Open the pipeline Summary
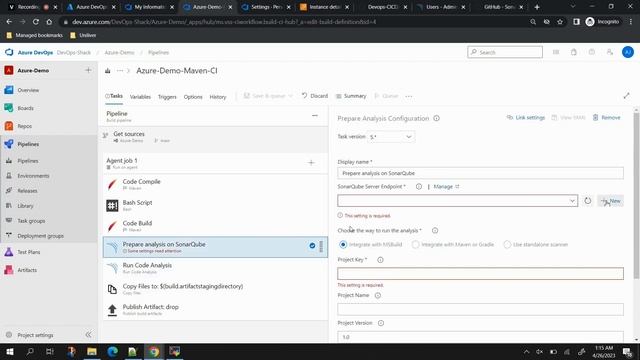This screenshot has height=360, width=640. 351,96
